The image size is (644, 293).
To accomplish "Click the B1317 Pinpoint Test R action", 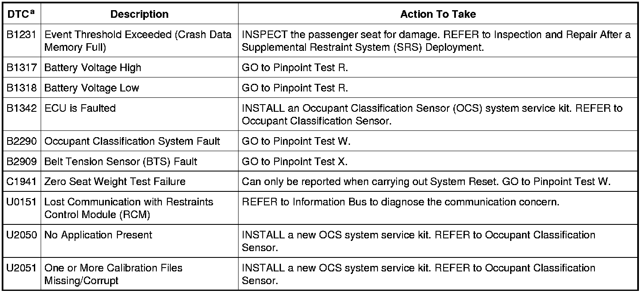I will coord(294,68).
